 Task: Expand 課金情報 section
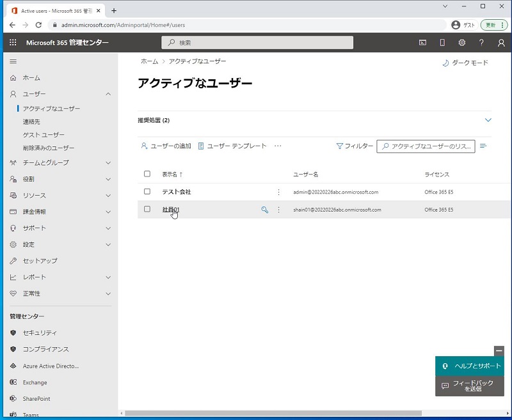click(x=108, y=212)
